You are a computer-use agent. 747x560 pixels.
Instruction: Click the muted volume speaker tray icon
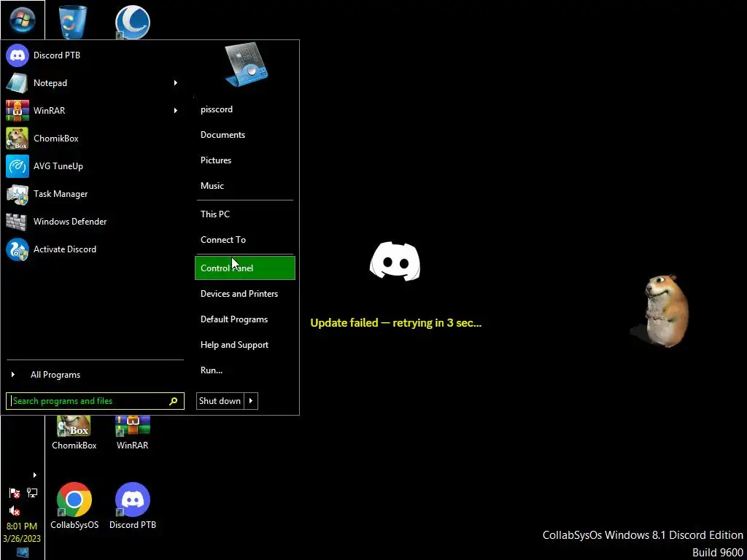15,511
